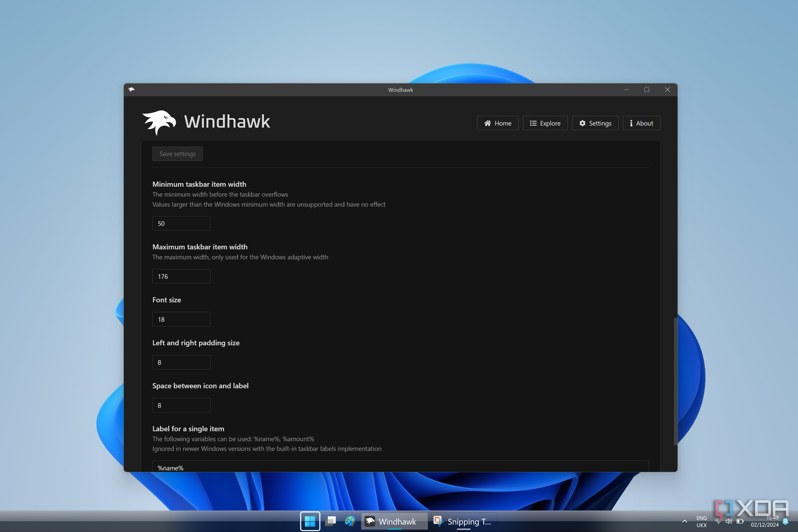The height and width of the screenshot is (532, 798).
Task: Select the 'Space between icon and label' heading
Action: [200, 386]
